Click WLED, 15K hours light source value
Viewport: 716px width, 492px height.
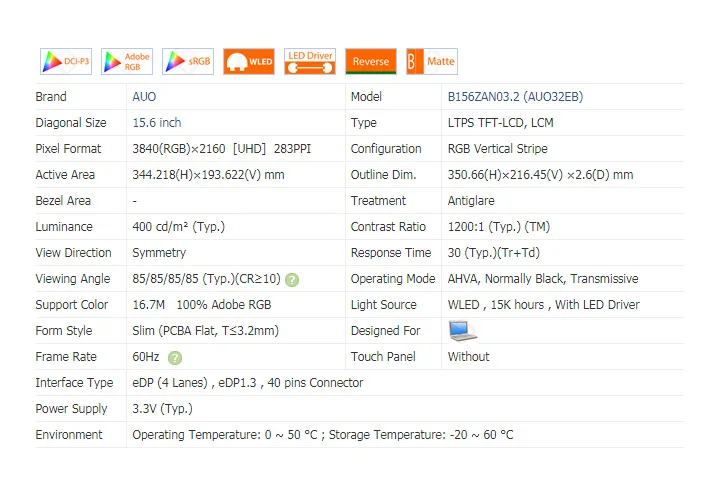pos(543,305)
